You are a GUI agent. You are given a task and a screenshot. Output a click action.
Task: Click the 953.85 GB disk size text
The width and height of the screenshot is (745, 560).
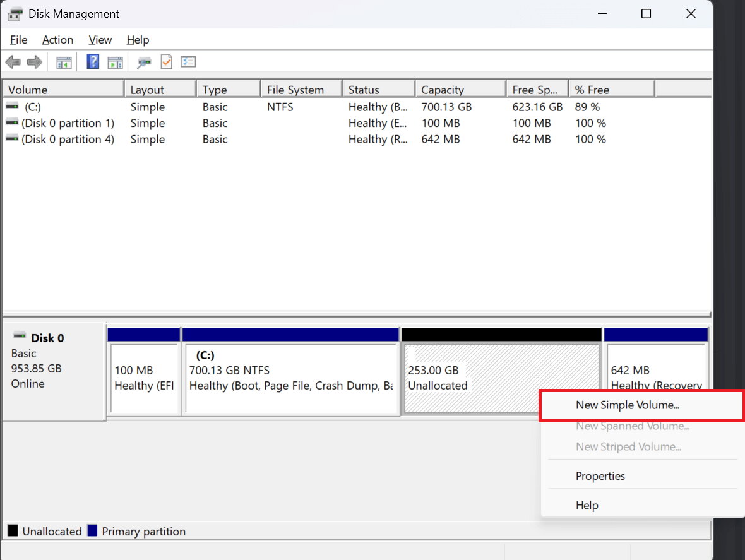click(x=36, y=369)
